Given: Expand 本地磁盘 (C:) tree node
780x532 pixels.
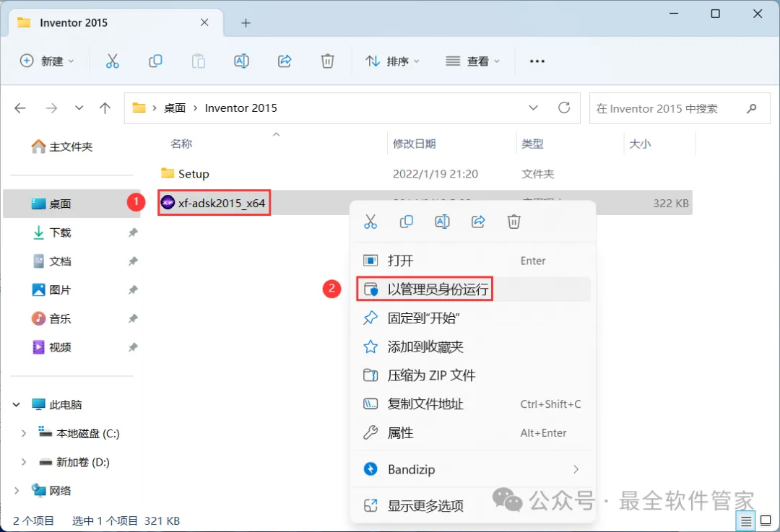Looking at the screenshot, I should (23, 434).
